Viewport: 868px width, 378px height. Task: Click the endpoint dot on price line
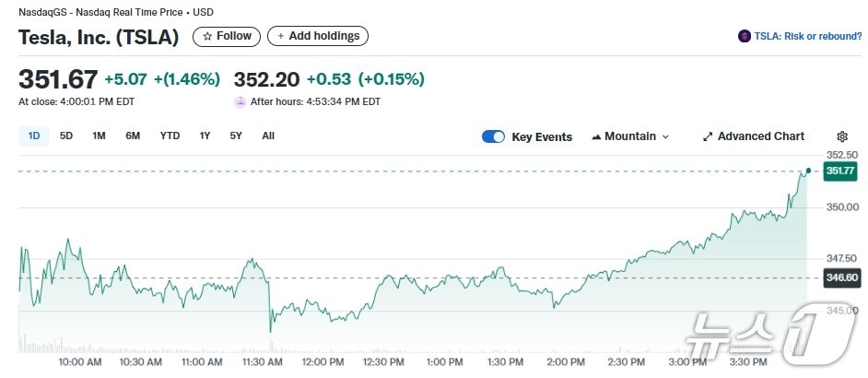(x=808, y=171)
